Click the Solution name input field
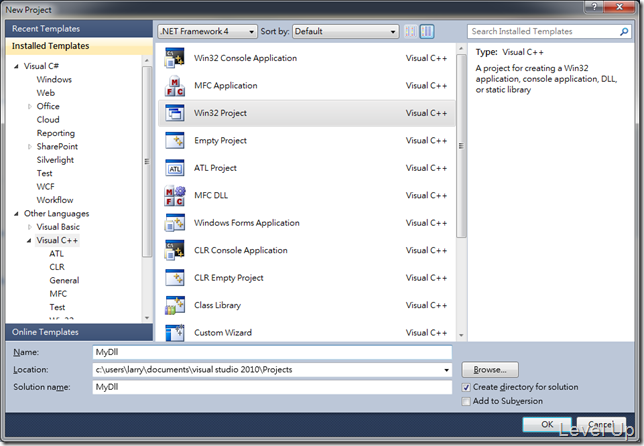Image resolution: width=644 pixels, height=446 pixels. 272,387
